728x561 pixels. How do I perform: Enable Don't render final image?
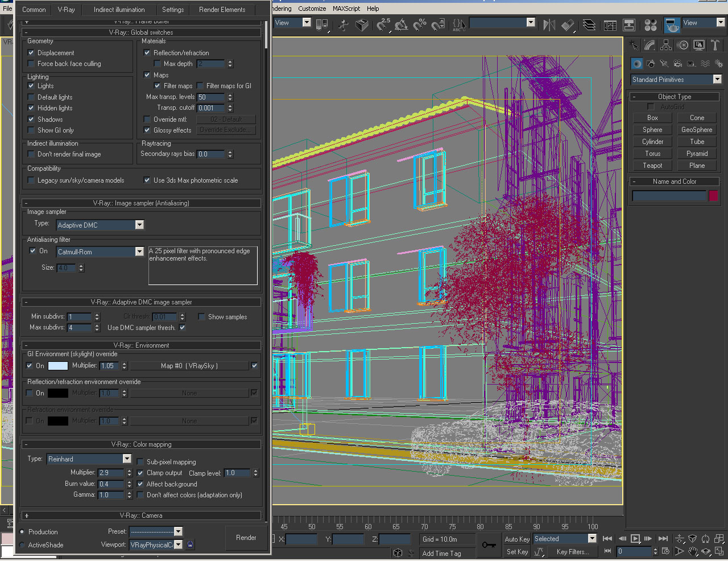pos(31,154)
